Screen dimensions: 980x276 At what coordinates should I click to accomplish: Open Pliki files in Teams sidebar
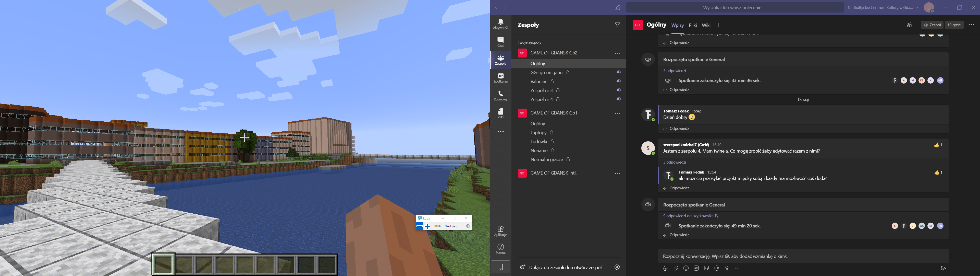501,113
